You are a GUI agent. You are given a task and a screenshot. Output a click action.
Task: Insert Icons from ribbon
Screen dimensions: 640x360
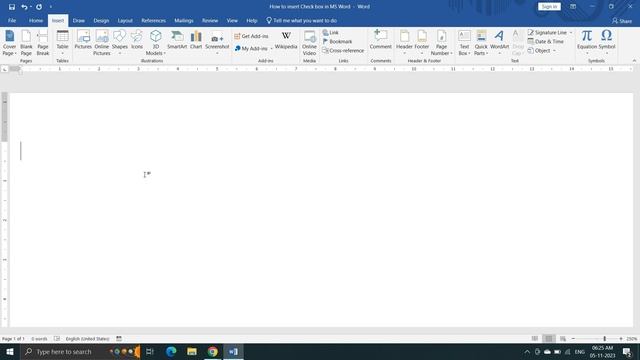[137, 40]
